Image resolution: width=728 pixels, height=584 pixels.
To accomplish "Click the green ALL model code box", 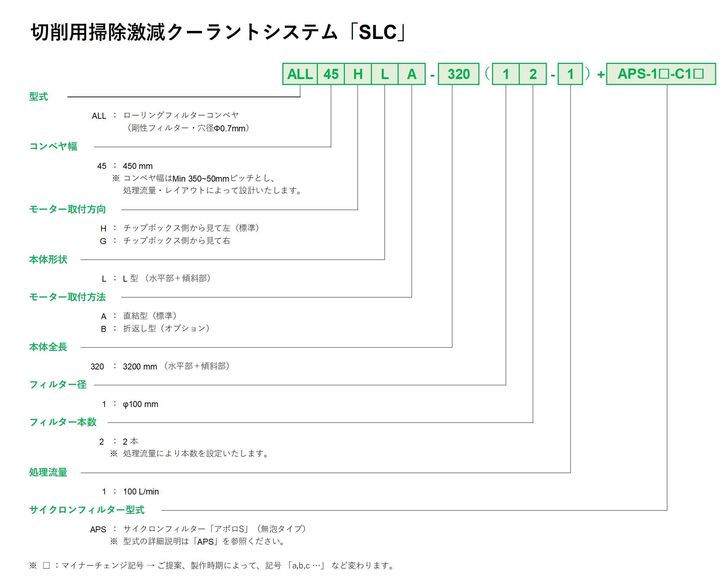I will coord(300,74).
